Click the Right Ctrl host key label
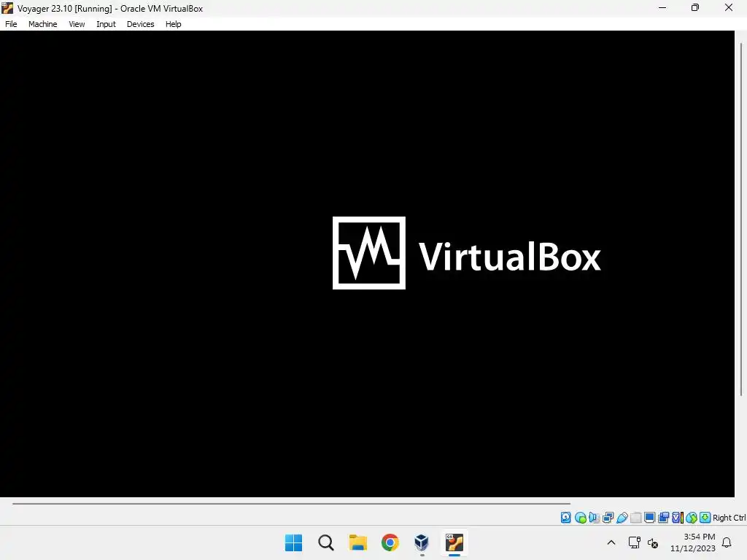Viewport: 747px width, 560px height. point(729,518)
